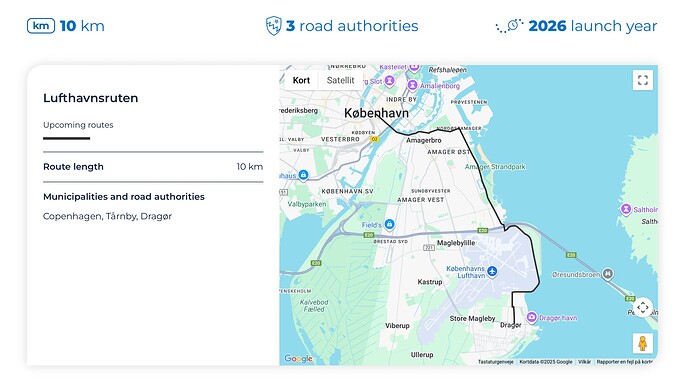The height and width of the screenshot is (389, 690).
Task: Click the Tastaturgenveje shortcuts button
Action: click(495, 362)
